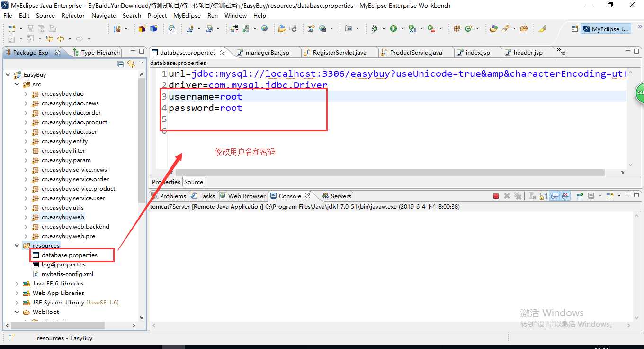Screen dimensions: 644x349
Task: Show hidden editor tabs list
Action: [561, 51]
